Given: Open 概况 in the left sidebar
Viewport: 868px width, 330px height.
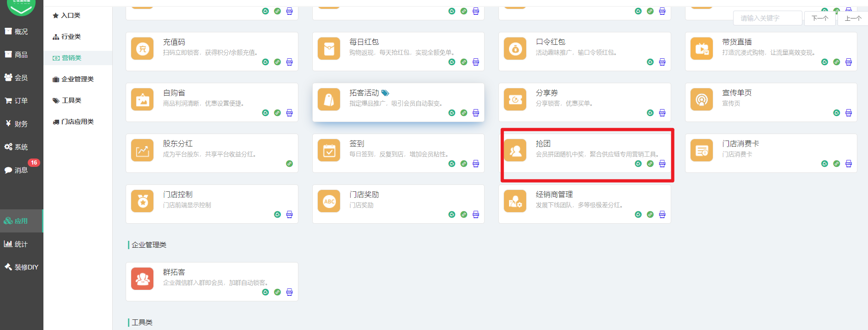Looking at the screenshot, I should click(x=21, y=31).
